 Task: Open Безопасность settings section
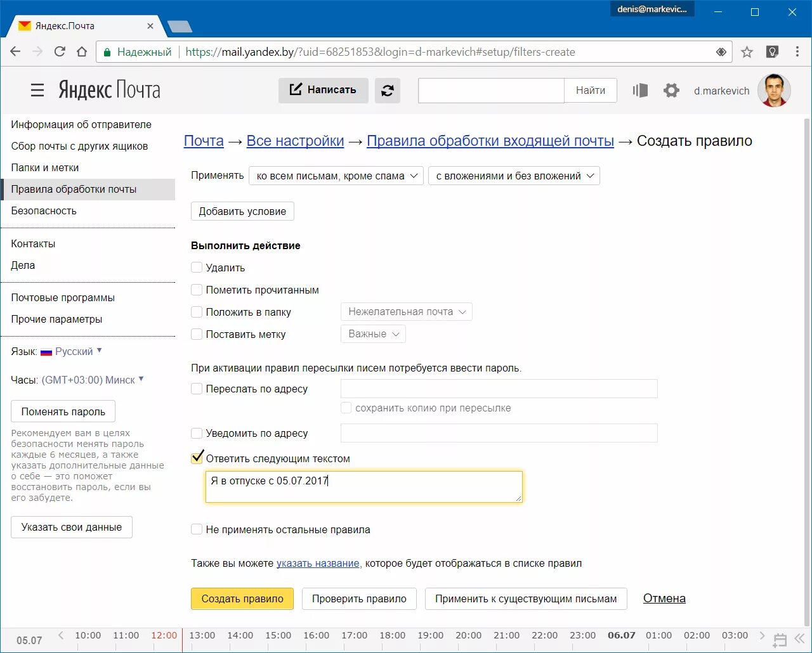(44, 210)
